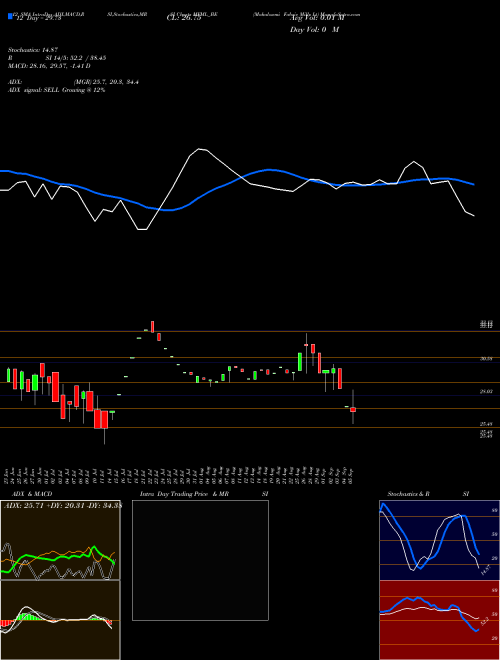The image size is (500, 660).
Task: Click the ADX signal SELL text
Action: coord(56,90)
